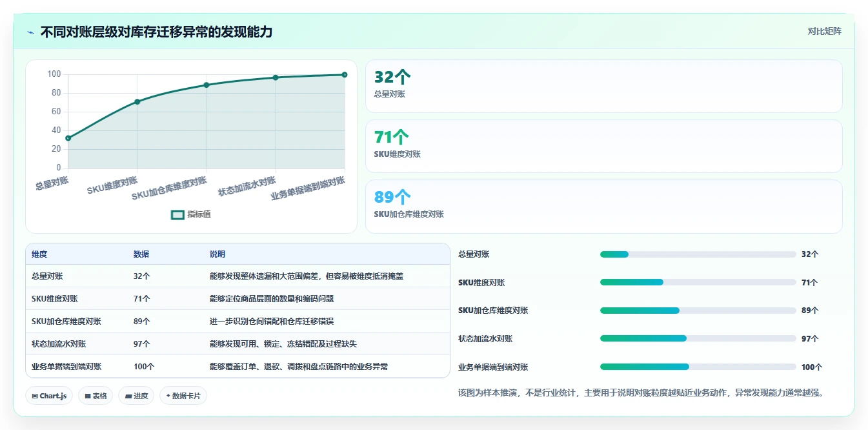This screenshot has width=868, height=430.
Task: Click the page title 不同对账层级对库存迁移异常的发现能力
Action: pyautogui.click(x=156, y=32)
